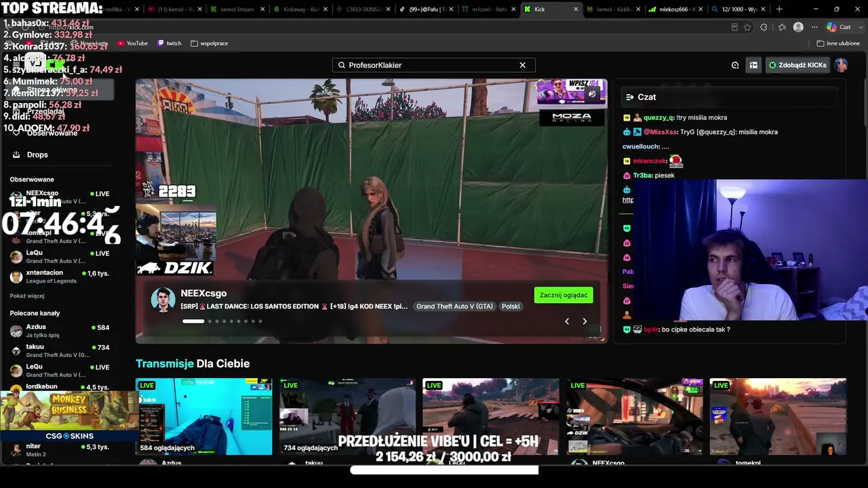Open the MOZA Racing sponsor logo

[572, 117]
